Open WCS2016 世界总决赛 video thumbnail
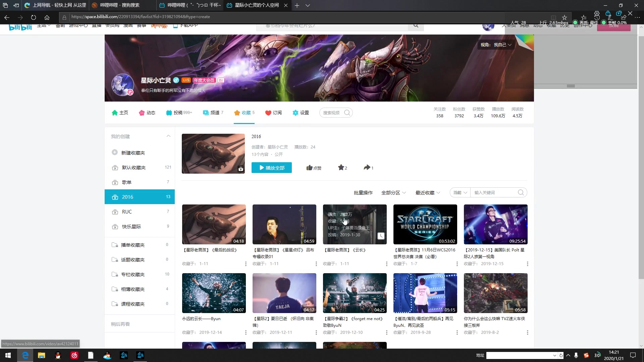The width and height of the screenshot is (644, 362). (425, 224)
